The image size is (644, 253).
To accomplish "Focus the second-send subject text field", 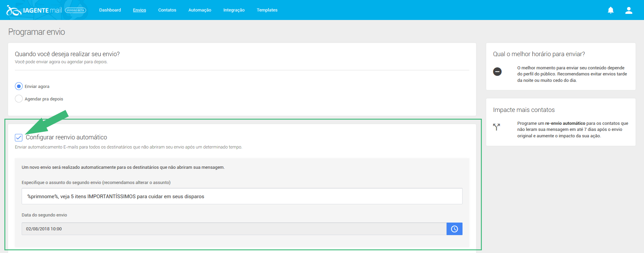I will point(242,197).
